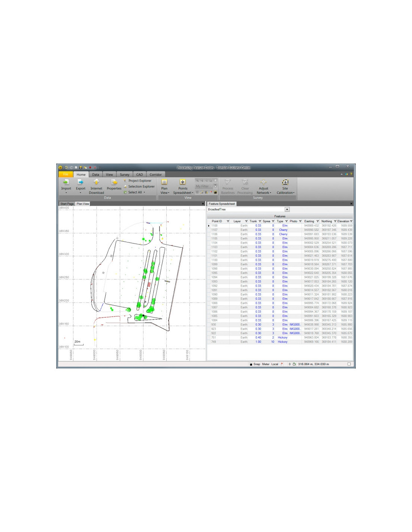The image size is (412, 532).
Task: Click the Points Spreadsheet icon
Action: 183,182
